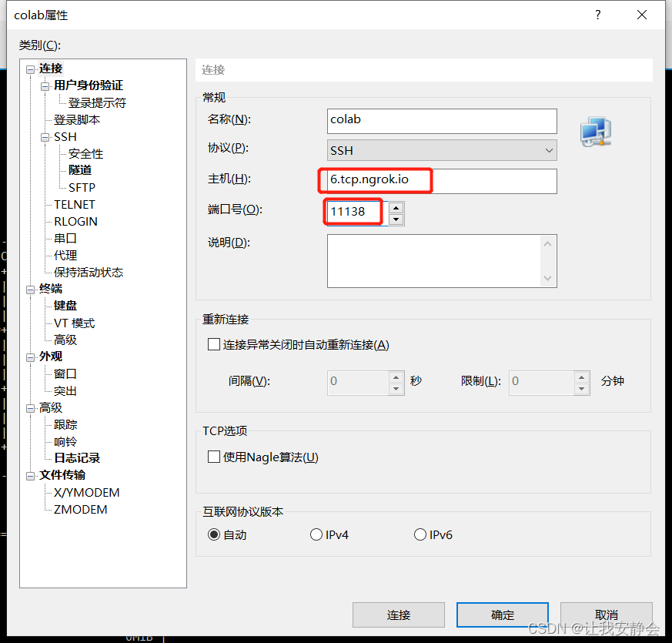The height and width of the screenshot is (643, 672).
Task: Click the 名称 input field containing colab
Action: click(442, 121)
